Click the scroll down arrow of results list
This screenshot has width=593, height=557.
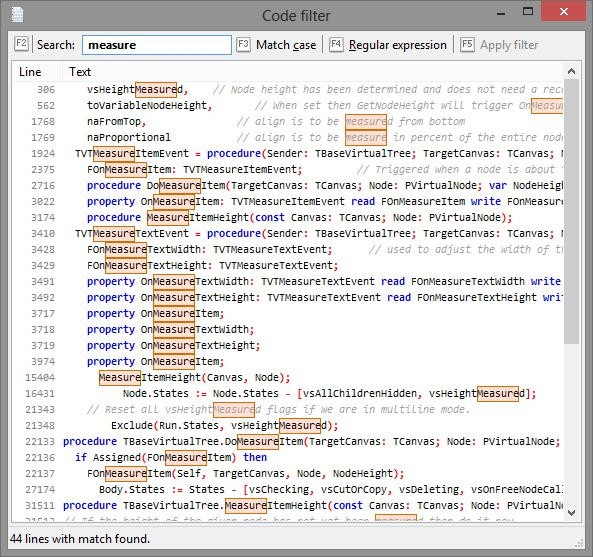click(x=571, y=513)
